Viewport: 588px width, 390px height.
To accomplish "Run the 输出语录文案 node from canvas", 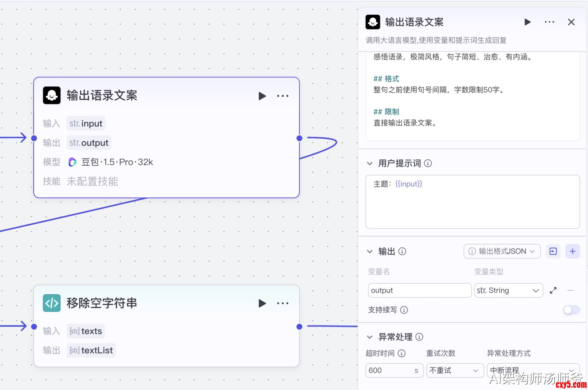I will 262,96.
